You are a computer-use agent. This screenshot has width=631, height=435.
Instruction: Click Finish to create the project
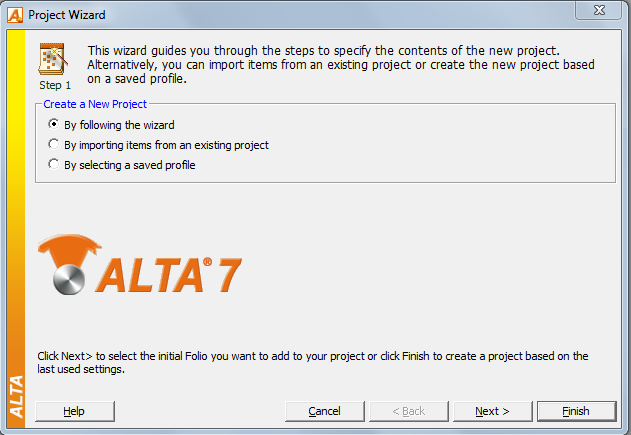(x=576, y=411)
